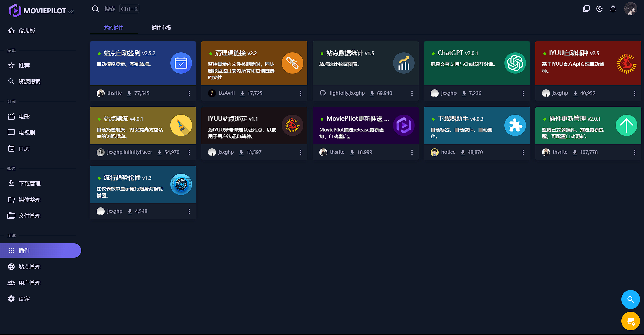The image size is (644, 335).
Task: Open 用户管理 in the sidebar
Action: 40,283
